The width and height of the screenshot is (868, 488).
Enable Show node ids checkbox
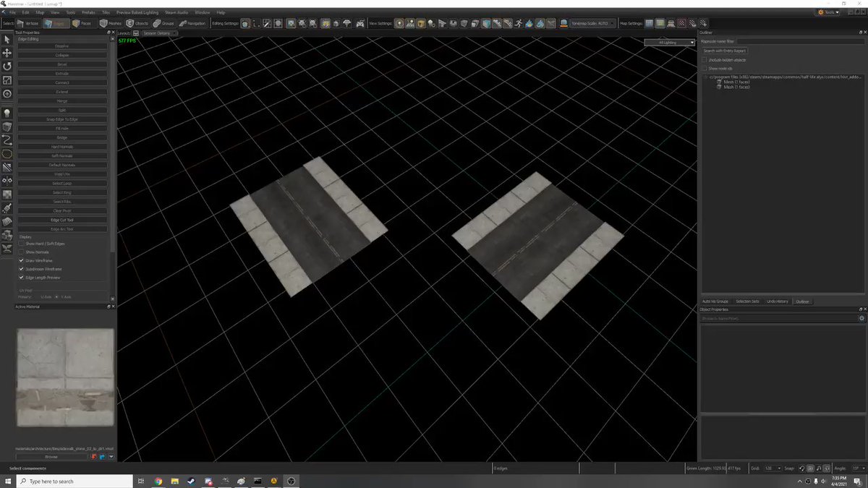[705, 68]
